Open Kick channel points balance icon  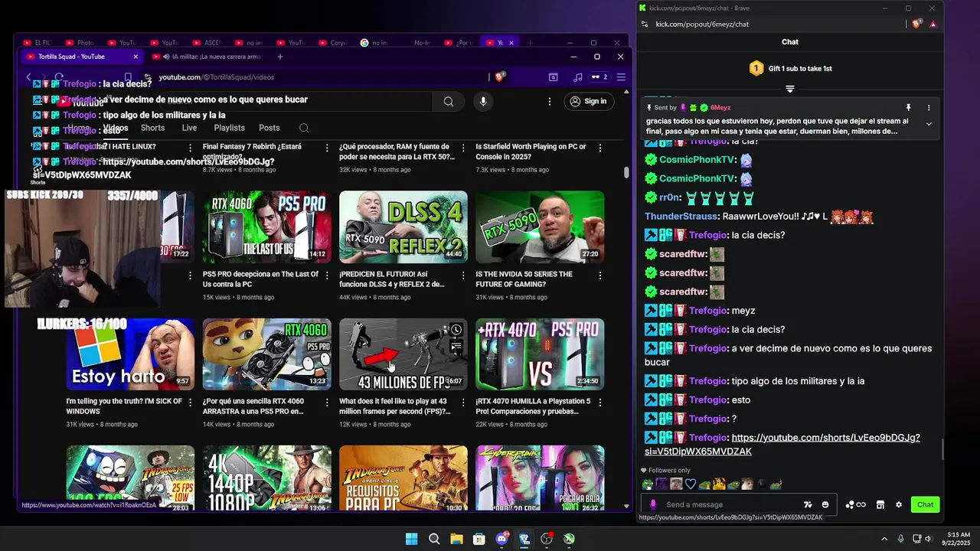855,504
